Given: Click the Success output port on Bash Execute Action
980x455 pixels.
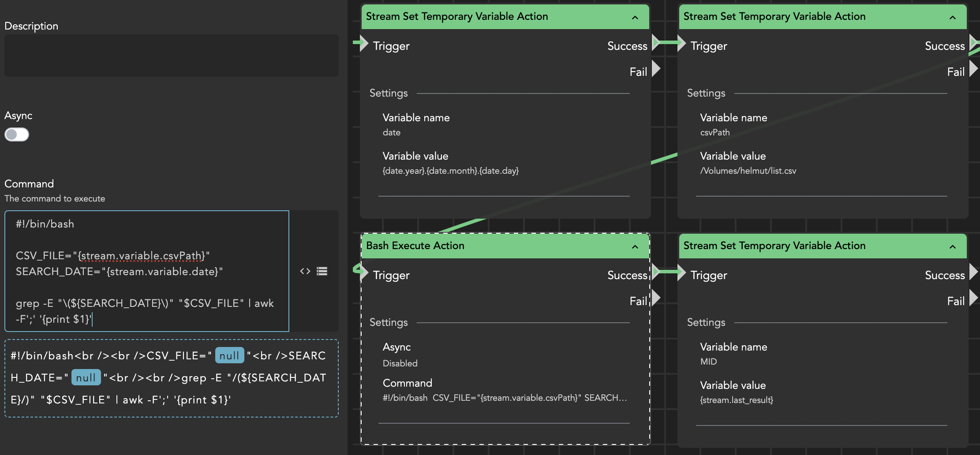Looking at the screenshot, I should coord(656,272).
